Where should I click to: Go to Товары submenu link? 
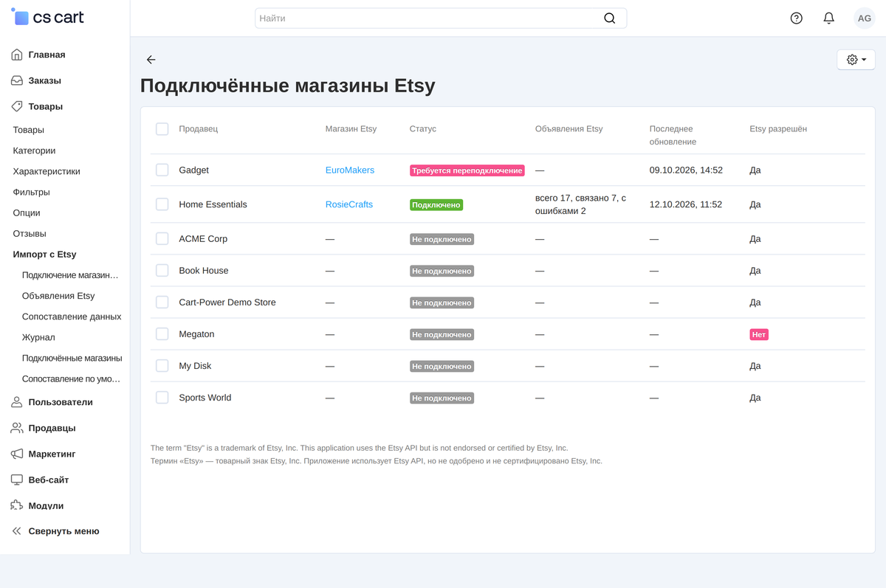pyautogui.click(x=28, y=130)
